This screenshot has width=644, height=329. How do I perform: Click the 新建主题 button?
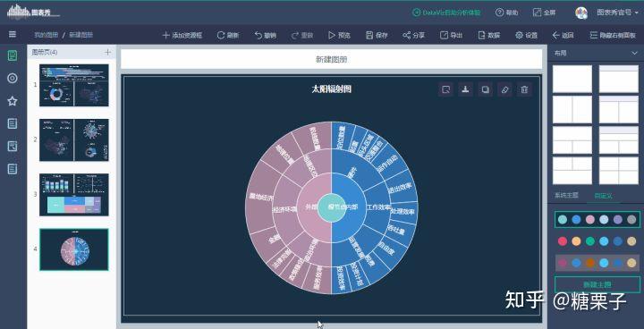pos(597,284)
